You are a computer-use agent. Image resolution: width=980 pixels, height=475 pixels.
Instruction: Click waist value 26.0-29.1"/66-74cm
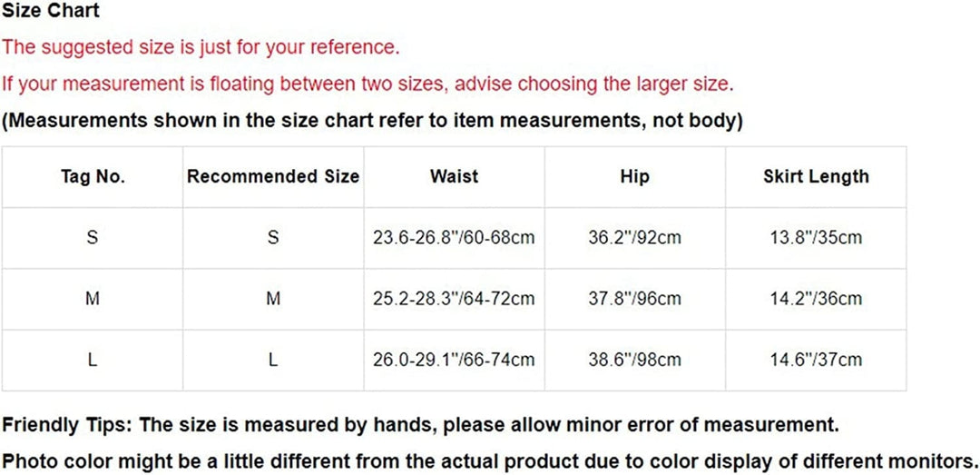tap(454, 360)
